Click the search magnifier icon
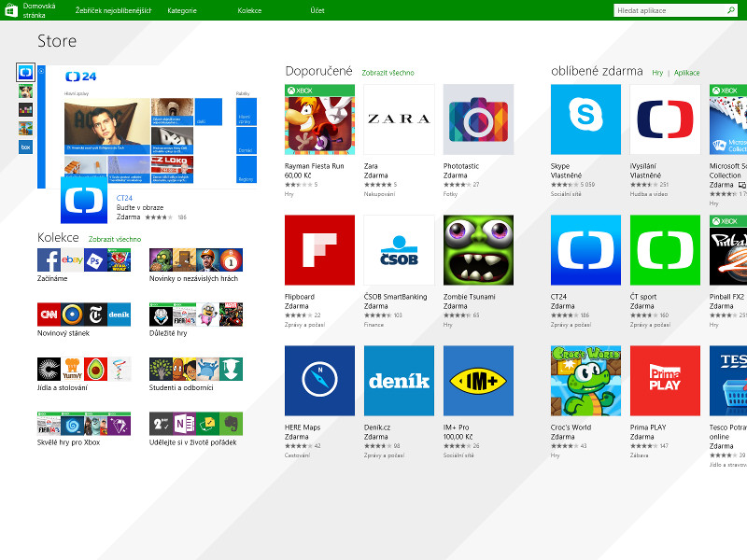This screenshot has height=560, width=747. 731,10
